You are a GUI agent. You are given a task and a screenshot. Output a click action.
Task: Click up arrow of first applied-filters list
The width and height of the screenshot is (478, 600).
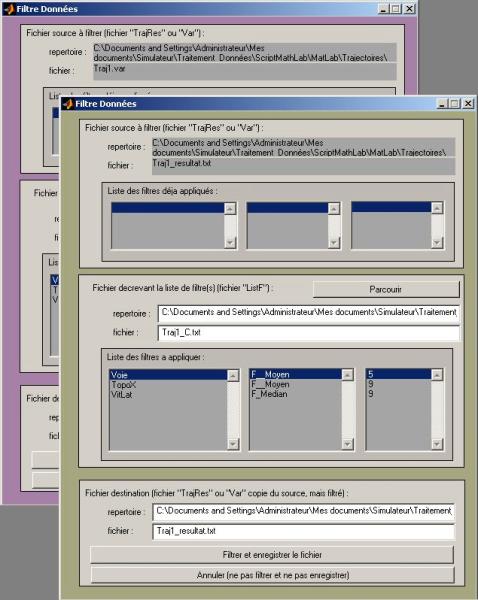[x=230, y=209]
